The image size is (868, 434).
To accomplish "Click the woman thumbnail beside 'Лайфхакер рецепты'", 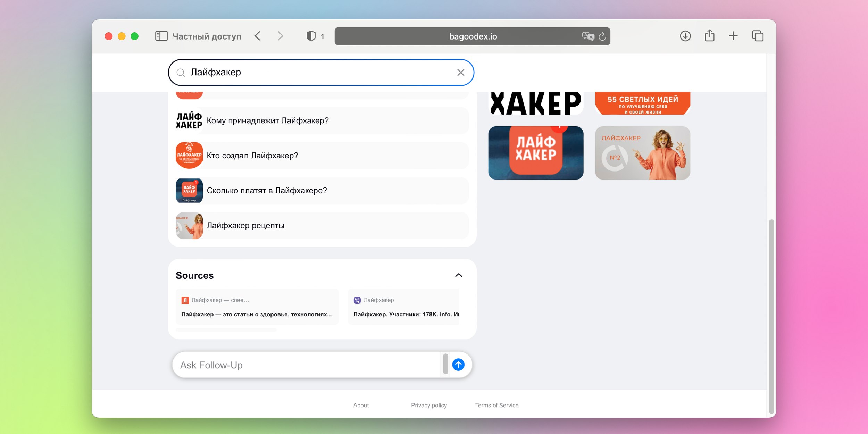I will click(189, 226).
